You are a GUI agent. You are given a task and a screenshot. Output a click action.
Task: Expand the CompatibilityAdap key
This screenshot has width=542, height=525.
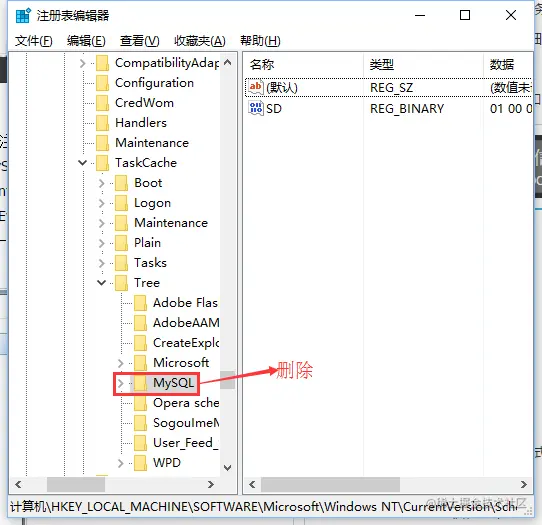(82, 63)
